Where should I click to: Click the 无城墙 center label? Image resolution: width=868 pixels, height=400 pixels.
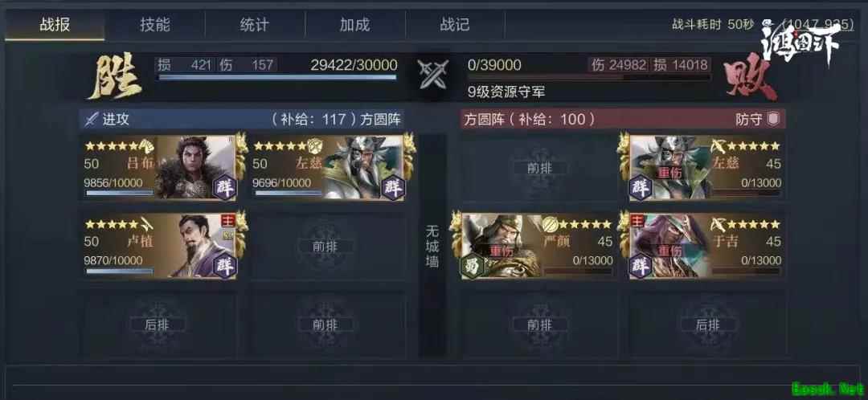tap(432, 246)
